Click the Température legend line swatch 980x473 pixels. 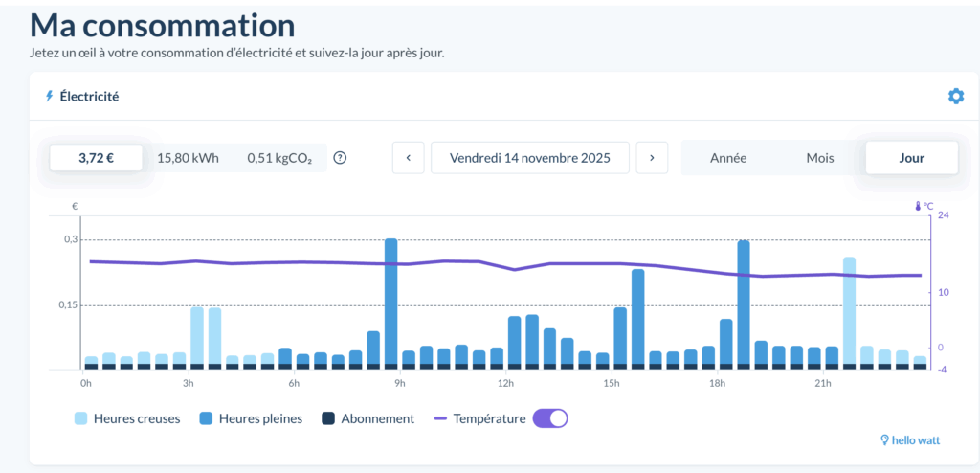coord(441,418)
